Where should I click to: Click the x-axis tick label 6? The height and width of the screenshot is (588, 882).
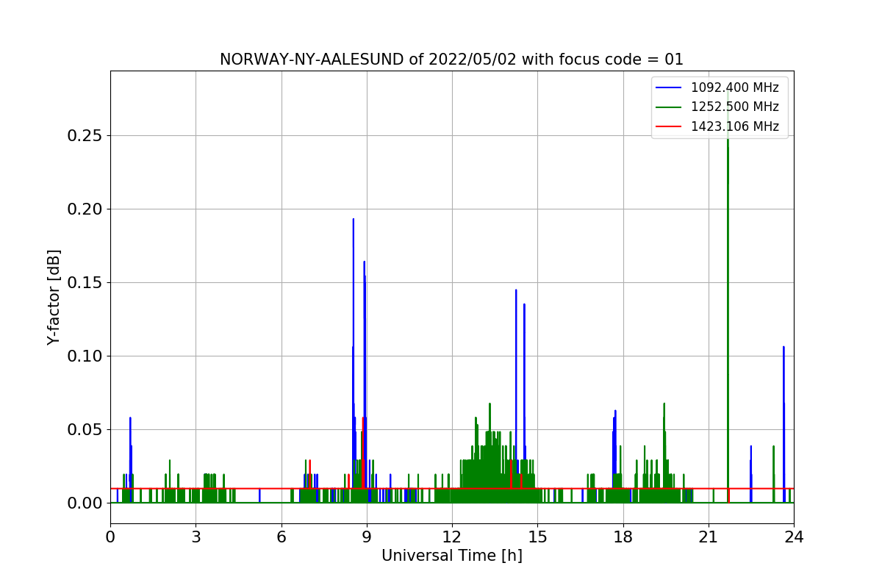coord(282,537)
